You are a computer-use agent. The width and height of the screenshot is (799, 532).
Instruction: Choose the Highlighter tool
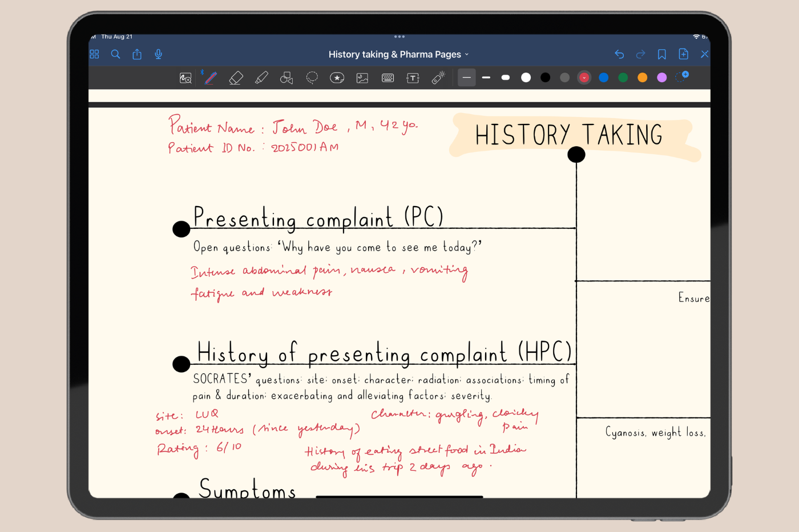(x=261, y=78)
